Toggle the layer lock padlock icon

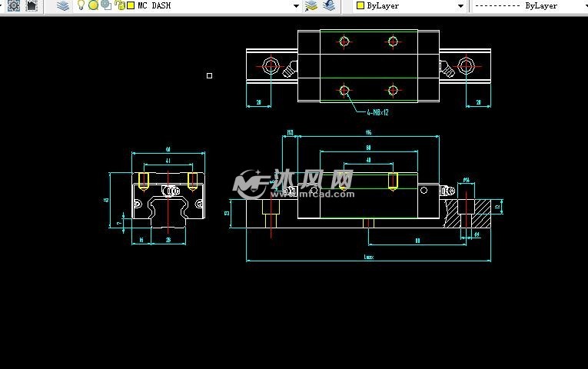119,5
